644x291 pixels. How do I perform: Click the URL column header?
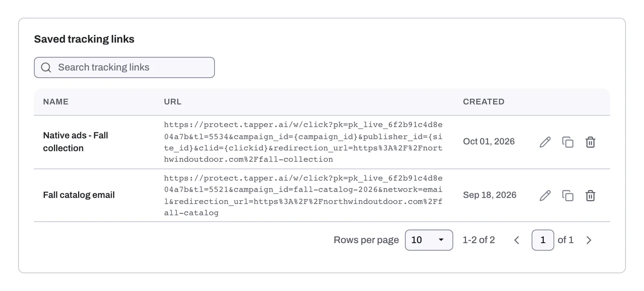(173, 102)
